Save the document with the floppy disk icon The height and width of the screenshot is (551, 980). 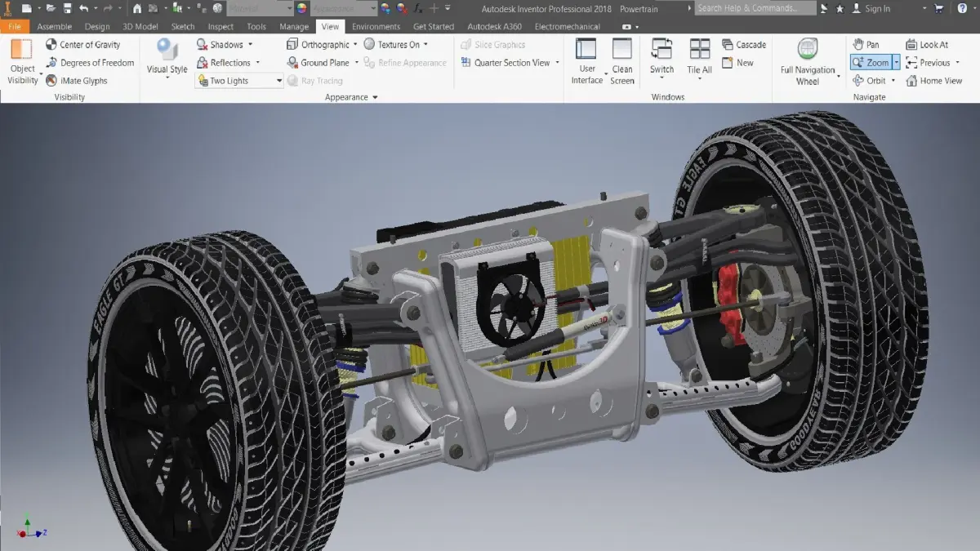[67, 8]
